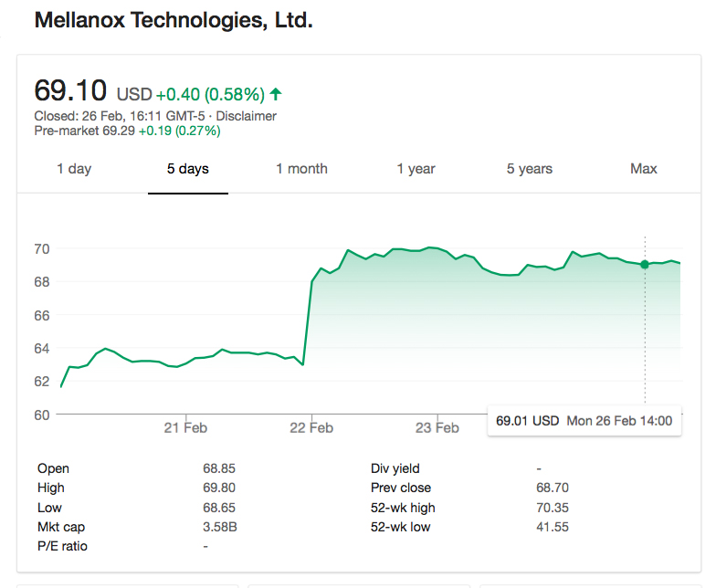Click the Mkt cap value 3.58B
The width and height of the screenshot is (716, 588).
tap(219, 527)
